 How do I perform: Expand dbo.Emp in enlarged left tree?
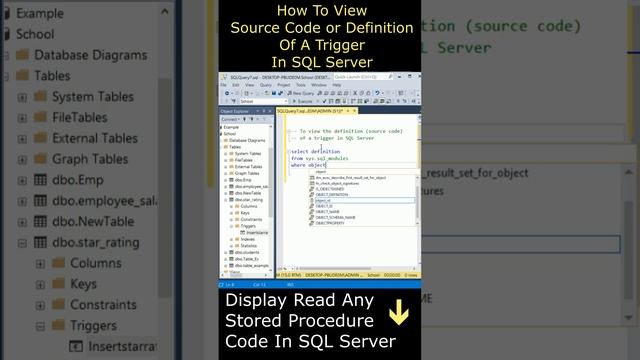click(22, 180)
